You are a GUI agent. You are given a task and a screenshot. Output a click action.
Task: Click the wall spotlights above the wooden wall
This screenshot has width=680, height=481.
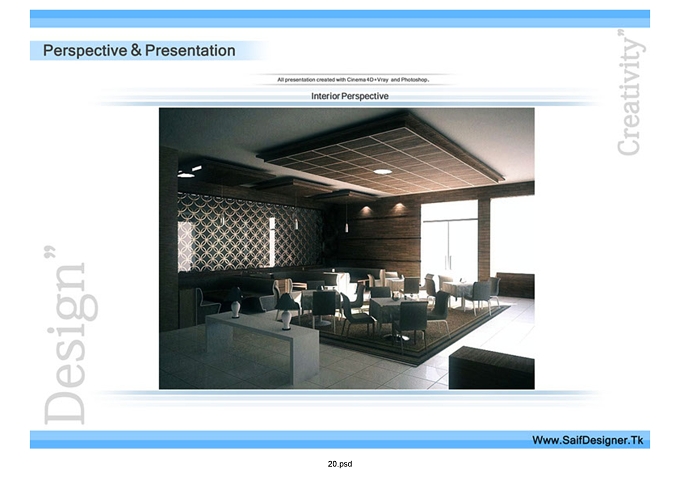pos(382,209)
